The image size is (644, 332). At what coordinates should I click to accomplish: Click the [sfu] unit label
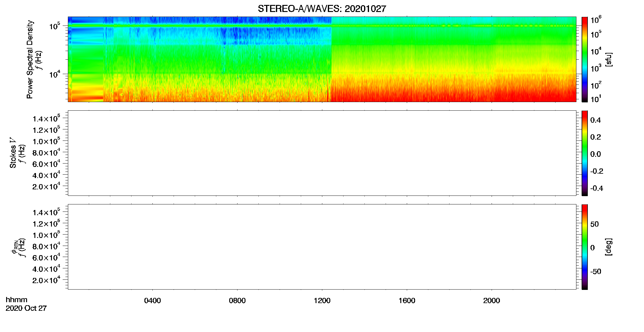pyautogui.click(x=609, y=59)
